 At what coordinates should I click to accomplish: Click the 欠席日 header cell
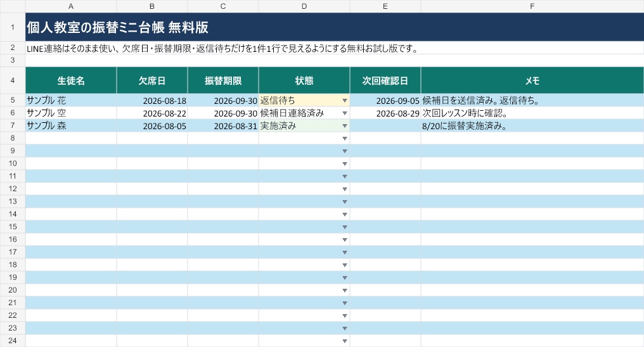click(152, 80)
